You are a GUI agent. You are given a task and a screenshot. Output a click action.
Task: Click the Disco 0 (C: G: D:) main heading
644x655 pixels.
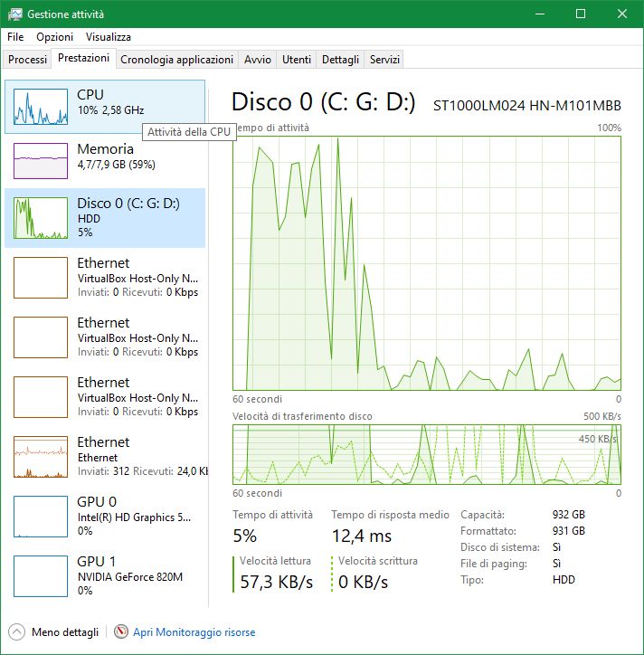[324, 102]
